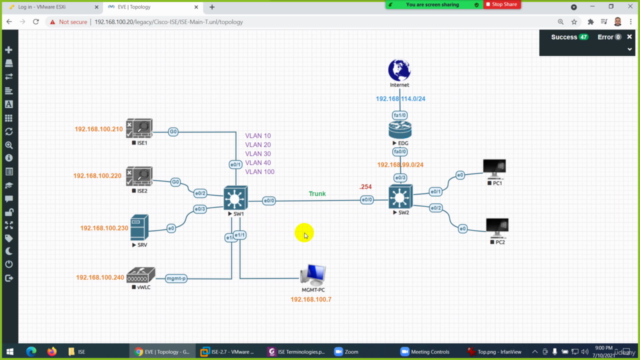Show hidden system tray icons

pos(535,351)
